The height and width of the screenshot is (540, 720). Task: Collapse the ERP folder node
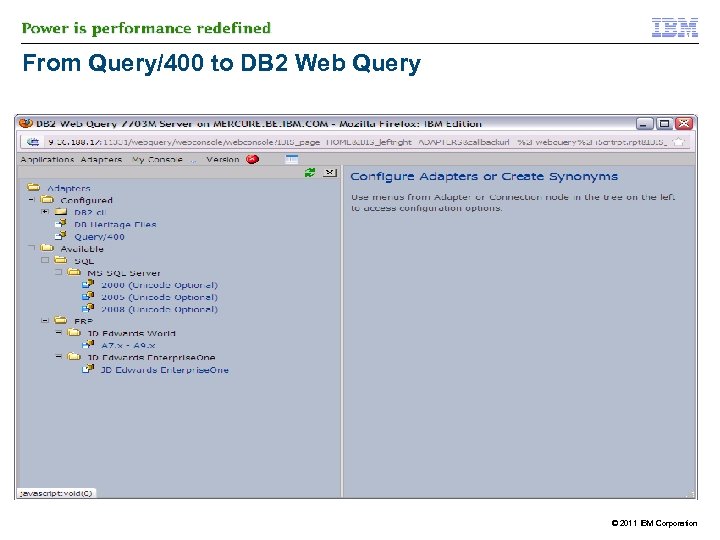pos(45,321)
